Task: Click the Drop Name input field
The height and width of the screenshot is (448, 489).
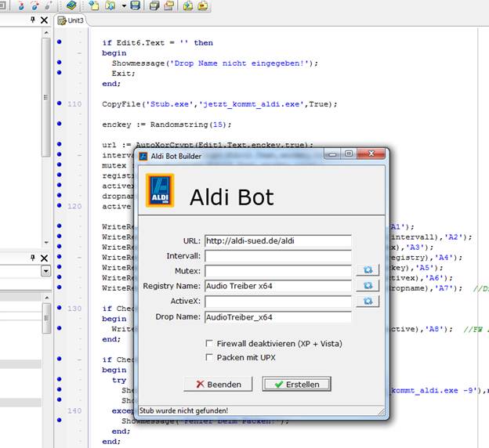Action: click(278, 317)
